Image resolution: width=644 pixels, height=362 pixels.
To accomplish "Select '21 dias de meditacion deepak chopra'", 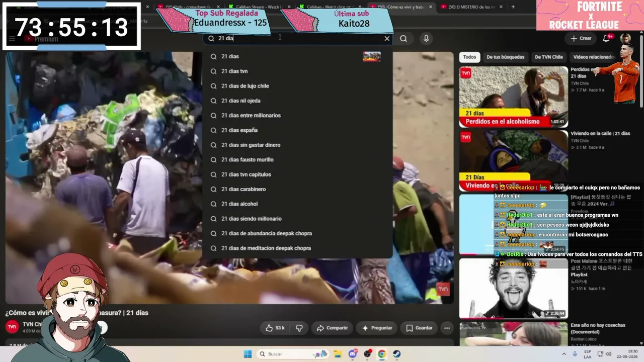I will click(x=297, y=248).
